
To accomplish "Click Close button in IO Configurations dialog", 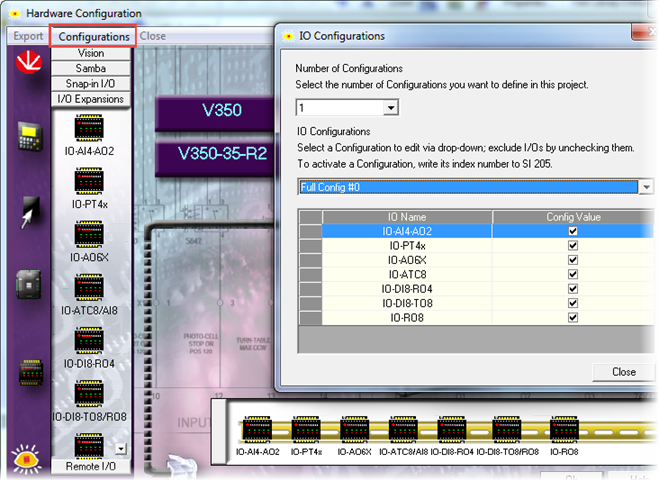I will tap(624, 372).
